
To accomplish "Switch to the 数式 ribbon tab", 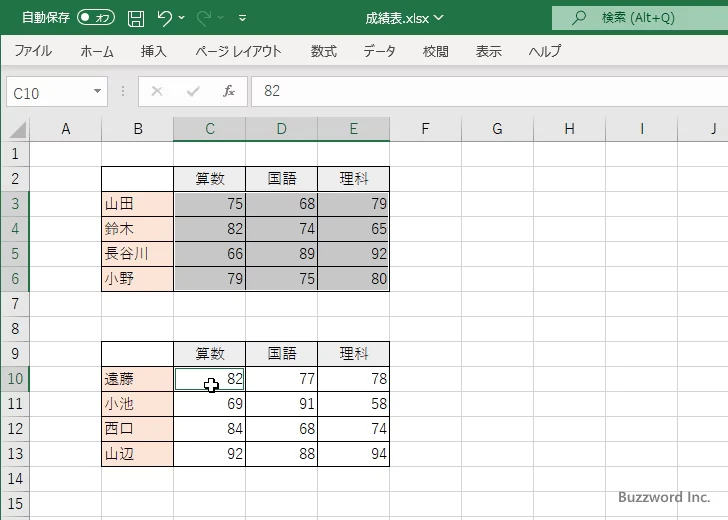I will pos(323,52).
